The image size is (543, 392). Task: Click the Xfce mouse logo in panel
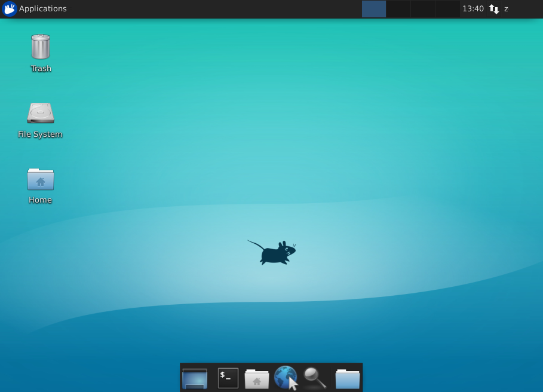click(10, 8)
